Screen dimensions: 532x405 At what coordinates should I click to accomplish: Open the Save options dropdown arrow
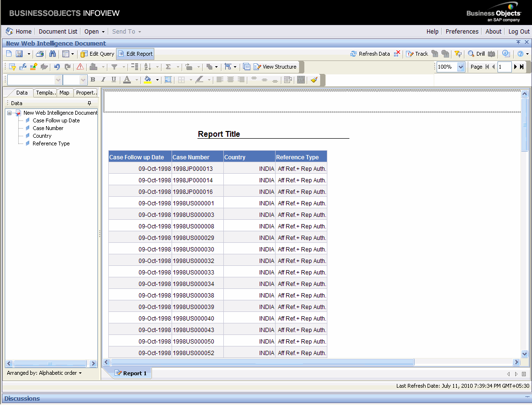[x=29, y=54]
